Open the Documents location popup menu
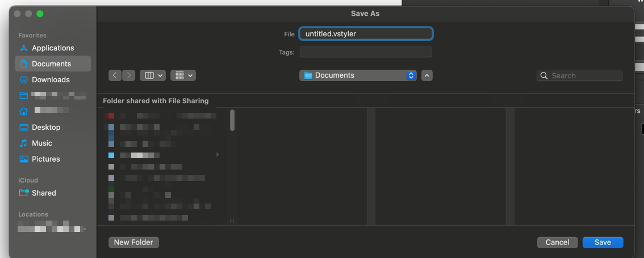The height and width of the screenshot is (258, 644). 358,75
